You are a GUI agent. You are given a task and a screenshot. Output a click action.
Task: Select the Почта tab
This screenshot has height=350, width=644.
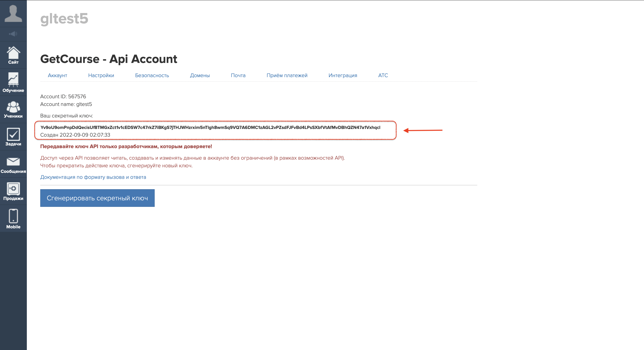(x=238, y=75)
